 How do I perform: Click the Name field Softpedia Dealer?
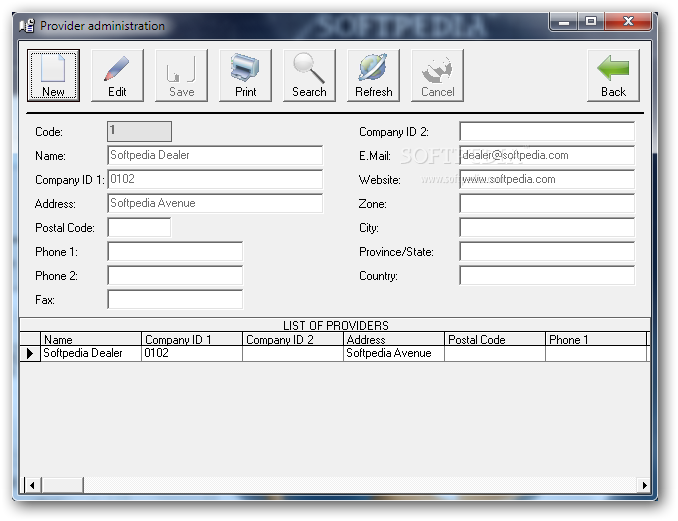click(x=215, y=155)
